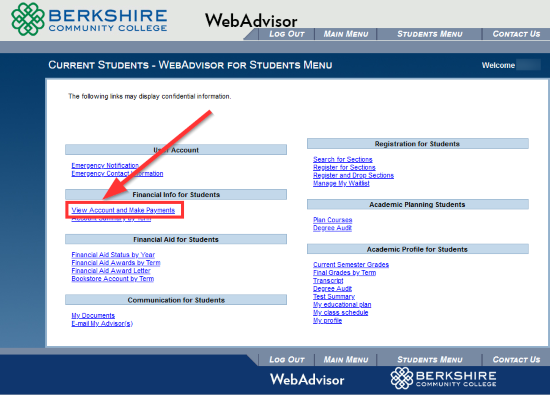The height and width of the screenshot is (395, 550).
Task: Click Contact Us in the footer bar
Action: tap(516, 360)
